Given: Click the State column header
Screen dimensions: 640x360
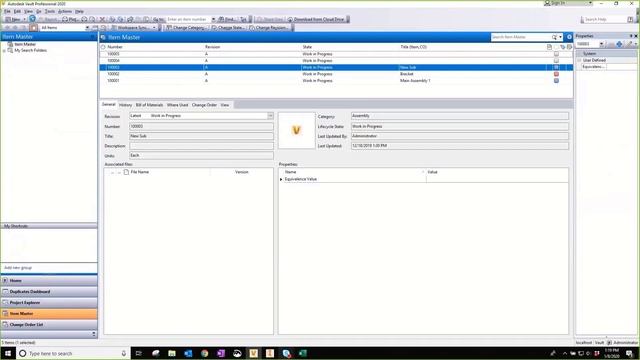Looking at the screenshot, I should 307,47.
